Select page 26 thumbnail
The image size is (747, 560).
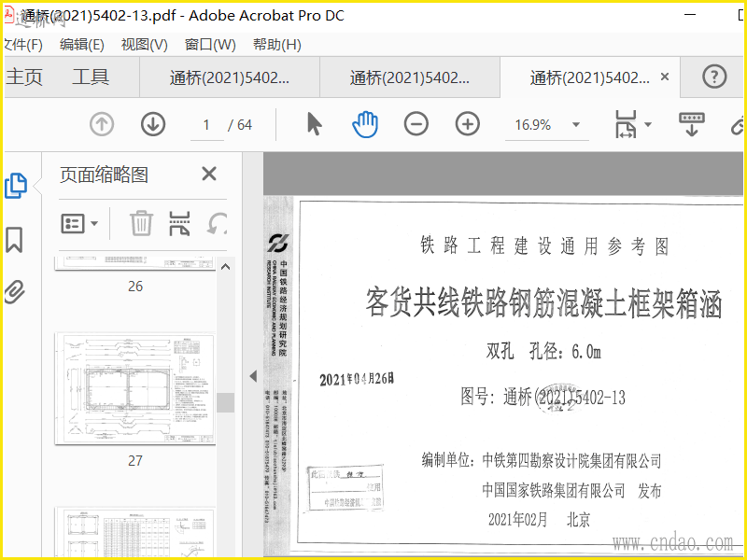coord(135,263)
